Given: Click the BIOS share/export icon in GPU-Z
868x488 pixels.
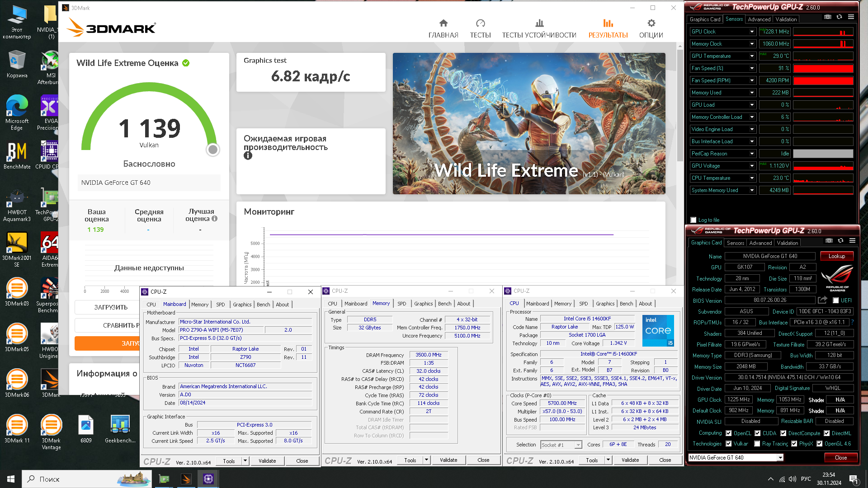Looking at the screenshot, I should click(x=822, y=300).
